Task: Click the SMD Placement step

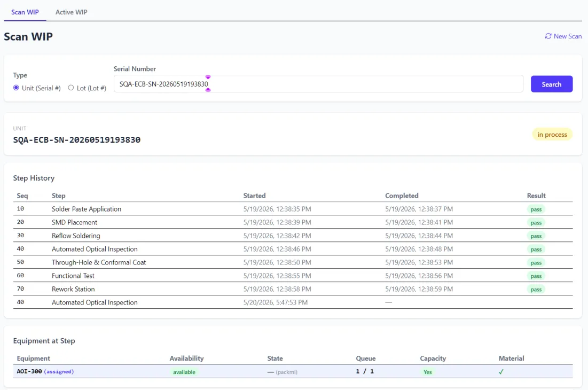Action: pos(74,222)
